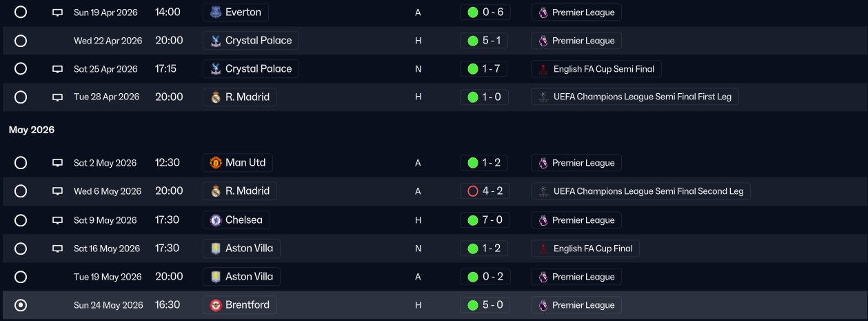Open Crystal Palace from the FA Cup Semi Final
868x321 pixels.
pos(251,69)
